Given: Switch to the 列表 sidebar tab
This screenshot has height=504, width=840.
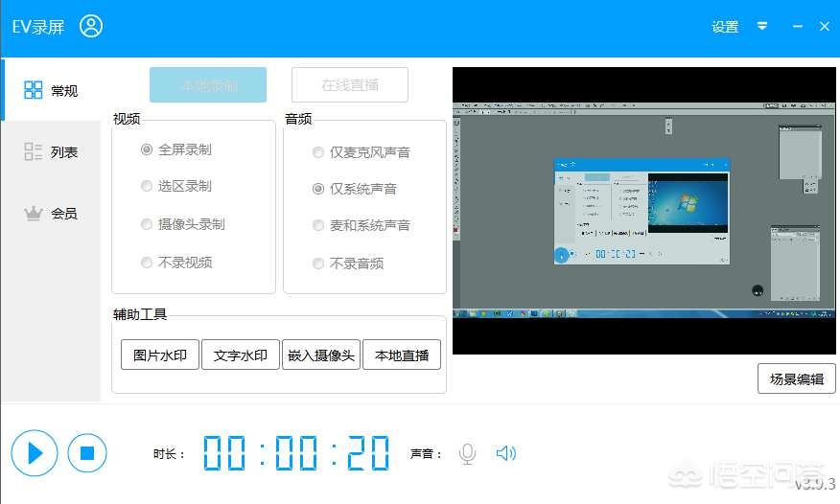Looking at the screenshot, I should point(52,151).
